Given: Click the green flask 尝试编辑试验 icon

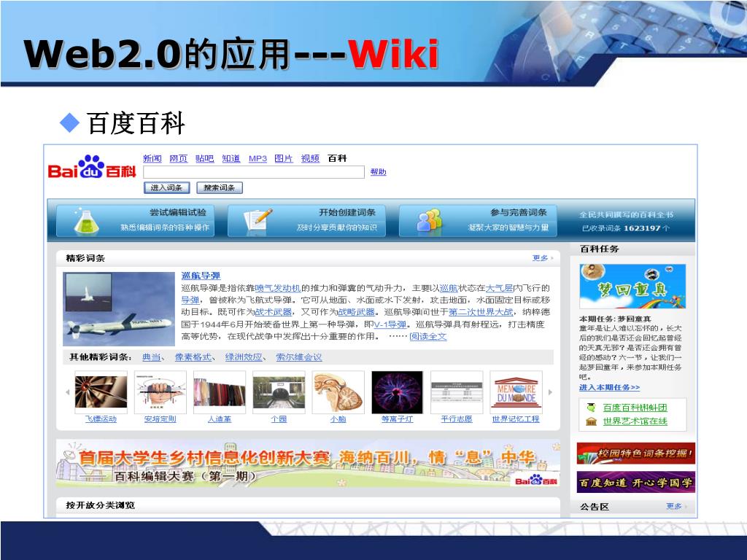Looking at the screenshot, I should point(86,222).
